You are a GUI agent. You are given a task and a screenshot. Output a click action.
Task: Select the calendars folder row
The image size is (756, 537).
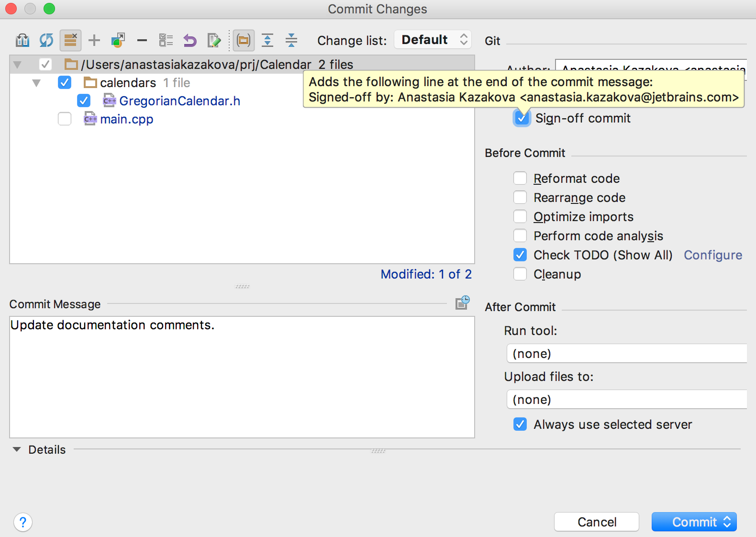tap(242, 83)
